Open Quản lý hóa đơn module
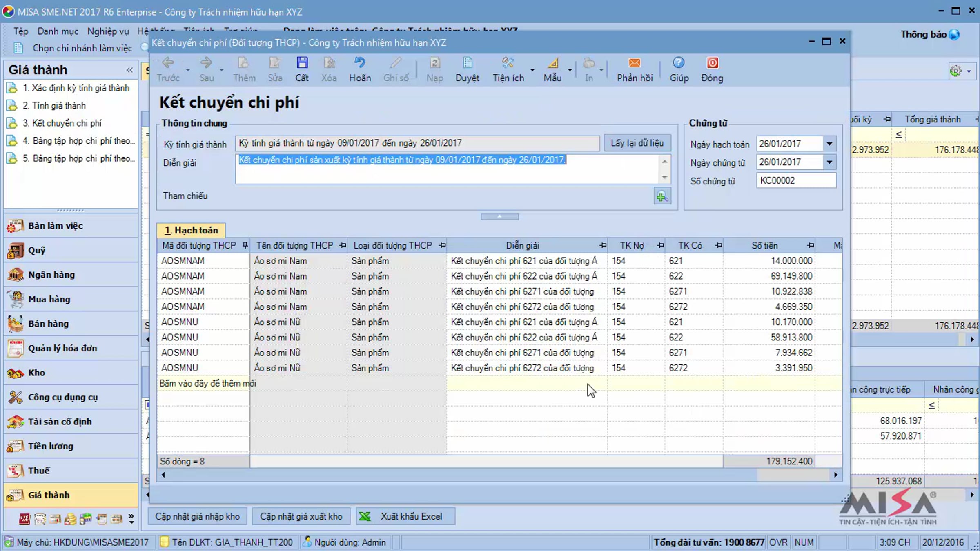This screenshot has width=980, height=551. coord(71,348)
